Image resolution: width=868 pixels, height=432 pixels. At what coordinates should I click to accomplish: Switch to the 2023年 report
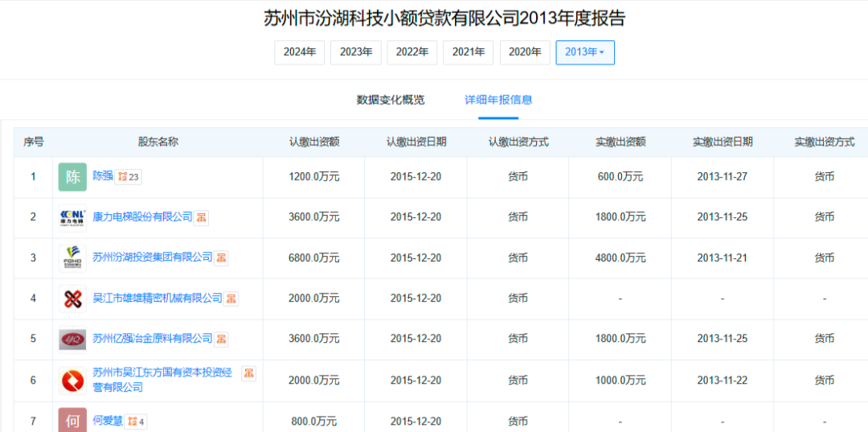coord(356,52)
